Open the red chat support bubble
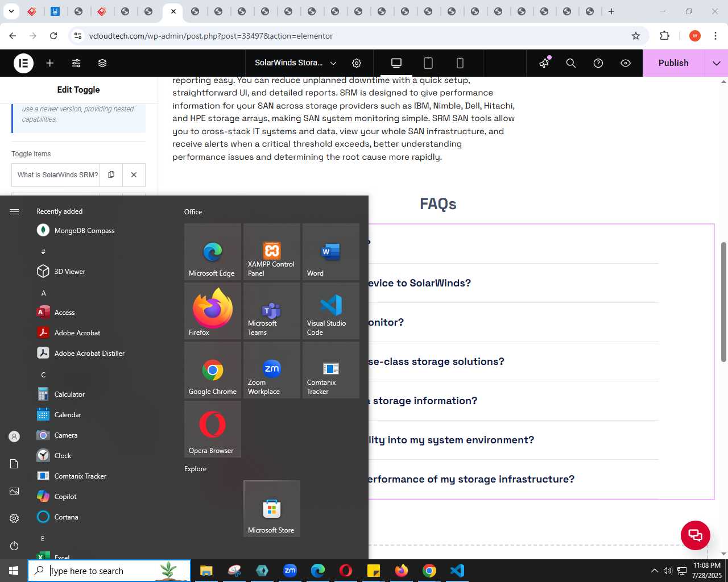Viewport: 728px width, 582px height. tap(696, 535)
